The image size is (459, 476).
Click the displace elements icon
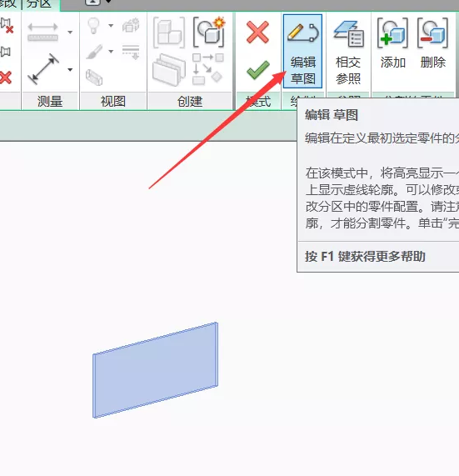[131, 25]
